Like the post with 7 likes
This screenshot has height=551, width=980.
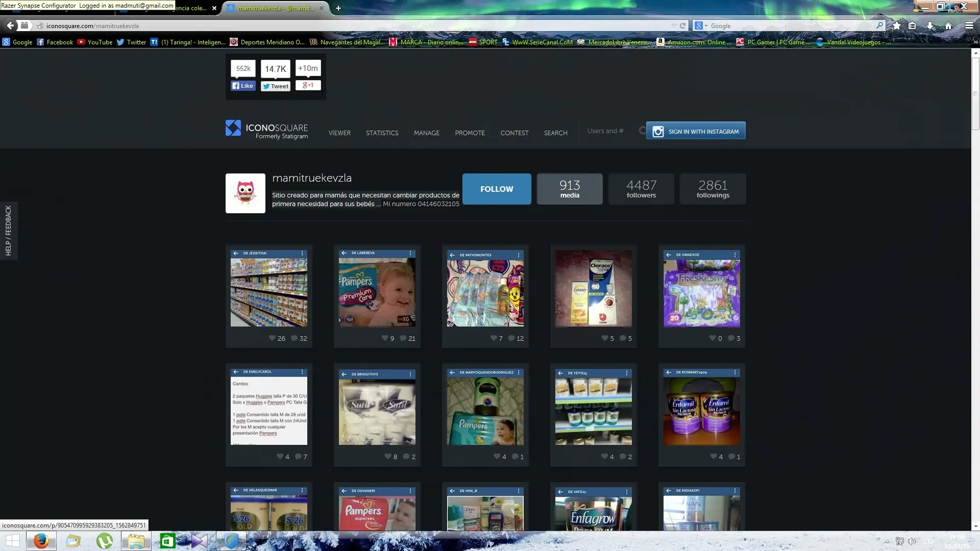494,338
